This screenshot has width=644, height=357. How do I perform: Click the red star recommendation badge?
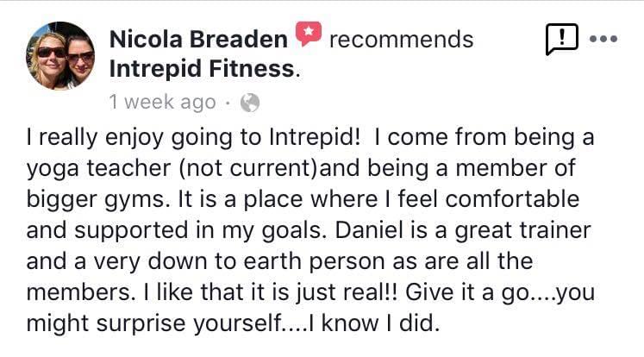click(x=309, y=34)
